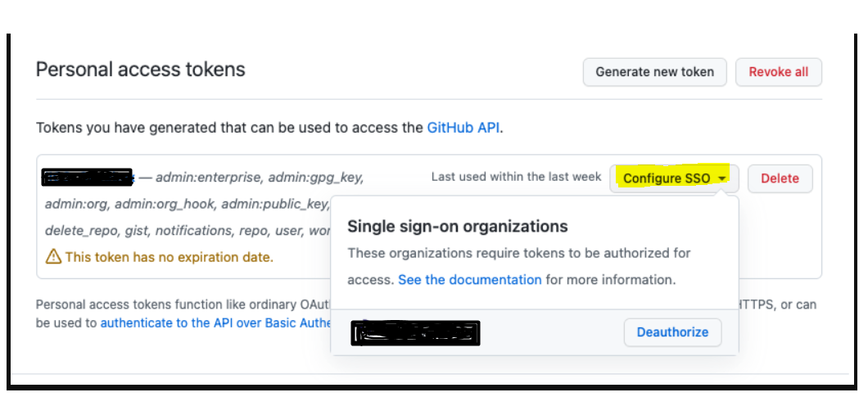868x406 pixels.
Task: Open authenticate to the API over Basic Auth link
Action: [x=215, y=323]
